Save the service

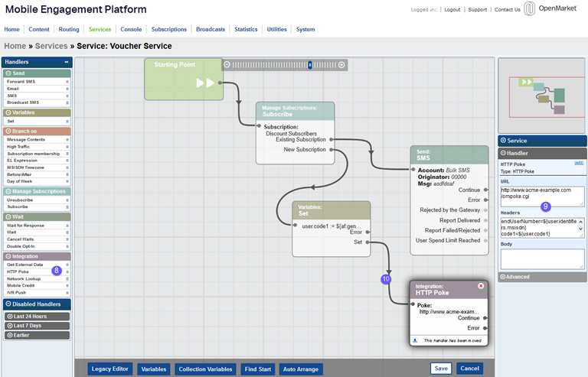pyautogui.click(x=441, y=369)
